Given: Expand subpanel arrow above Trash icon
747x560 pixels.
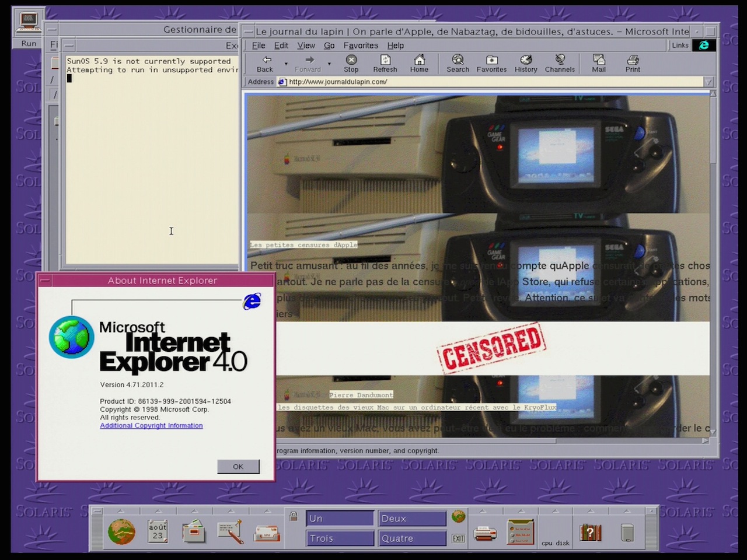Looking at the screenshot, I should coord(627,511).
